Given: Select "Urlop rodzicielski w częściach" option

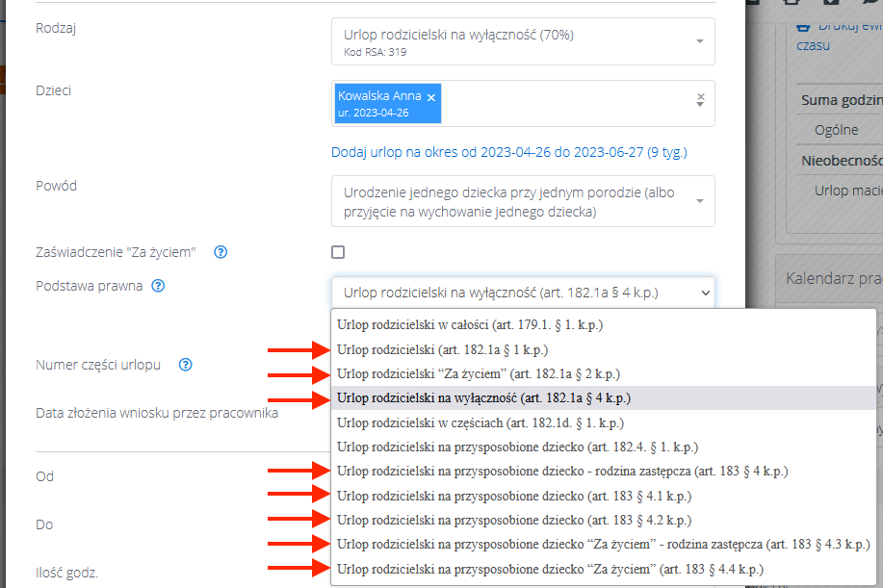Looking at the screenshot, I should click(x=480, y=422).
